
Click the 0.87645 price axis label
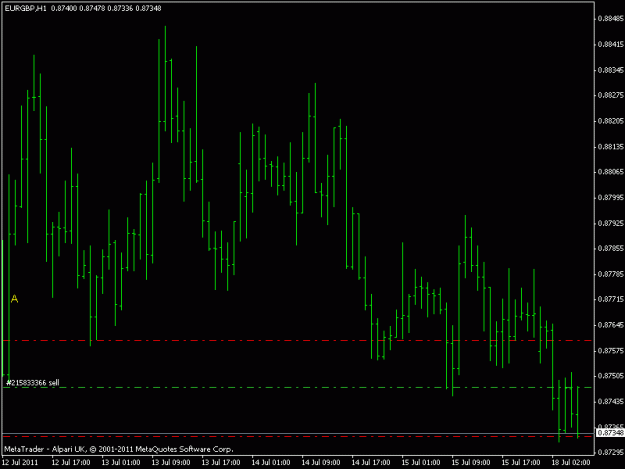click(611, 325)
